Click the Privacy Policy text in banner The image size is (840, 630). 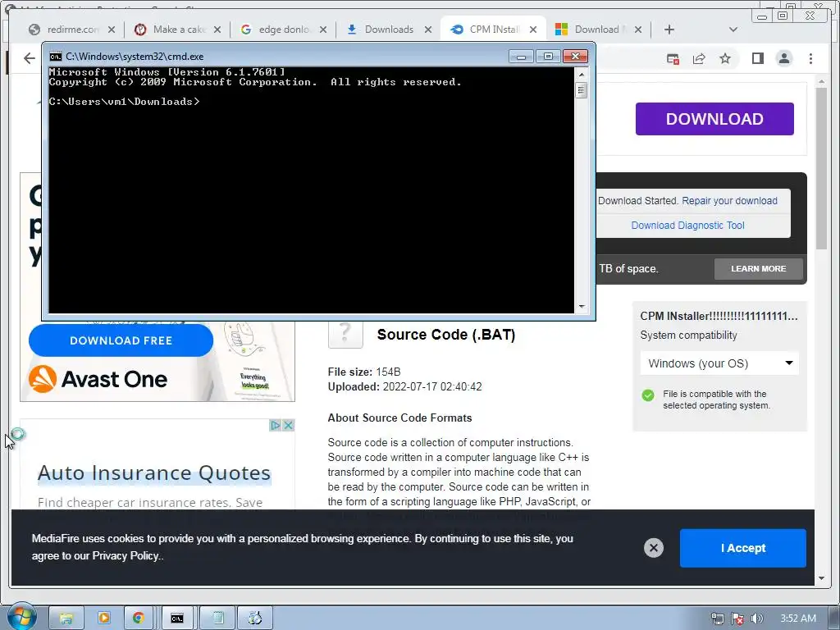click(126, 556)
